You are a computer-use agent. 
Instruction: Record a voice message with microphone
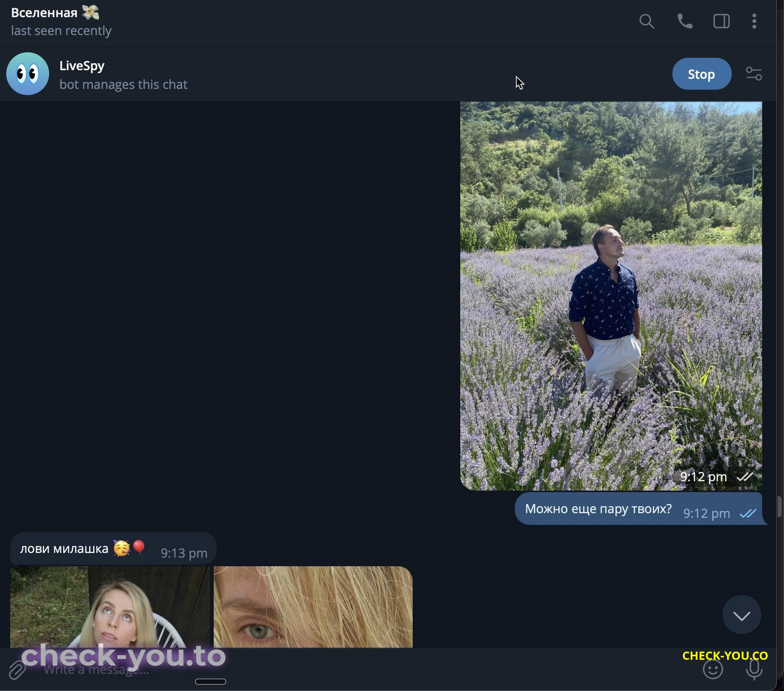(x=754, y=669)
